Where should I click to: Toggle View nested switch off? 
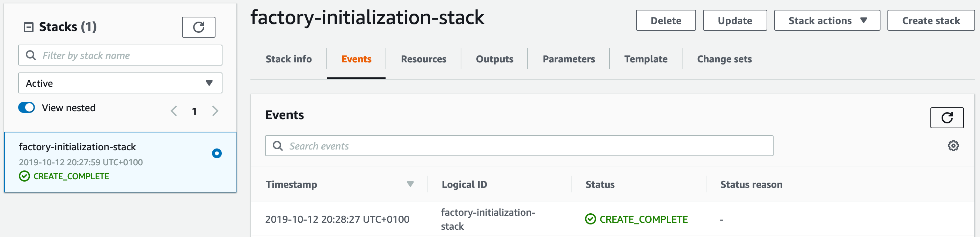[x=27, y=107]
